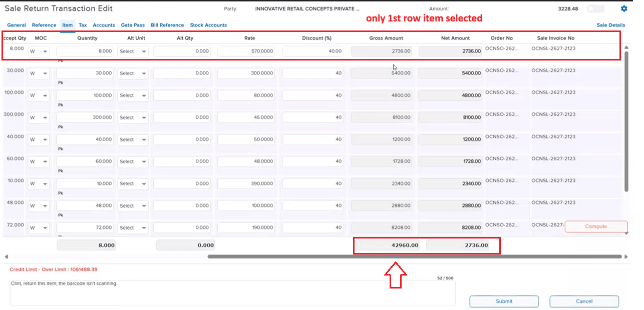The image size is (644, 310).
Task: Expand Alt Unit Select in rate 80.0000 row
Action: click(133, 95)
